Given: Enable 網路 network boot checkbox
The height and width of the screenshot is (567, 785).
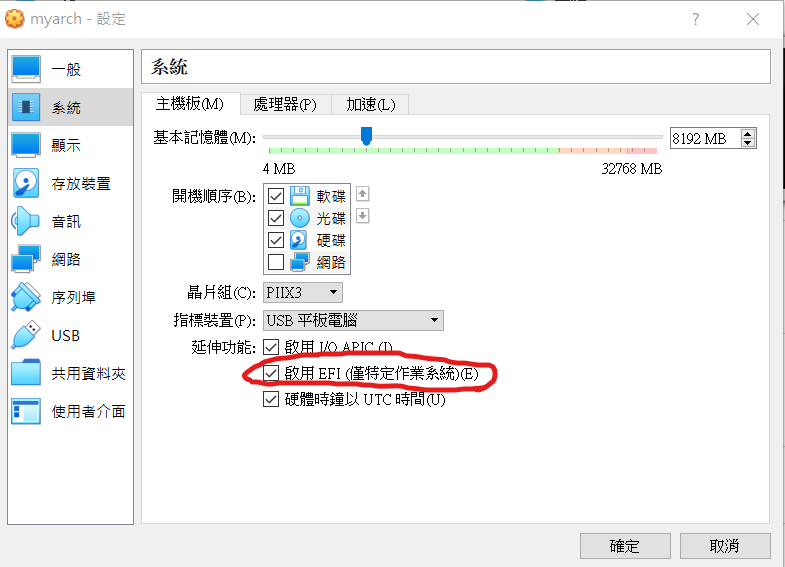Looking at the screenshot, I should click(x=276, y=262).
